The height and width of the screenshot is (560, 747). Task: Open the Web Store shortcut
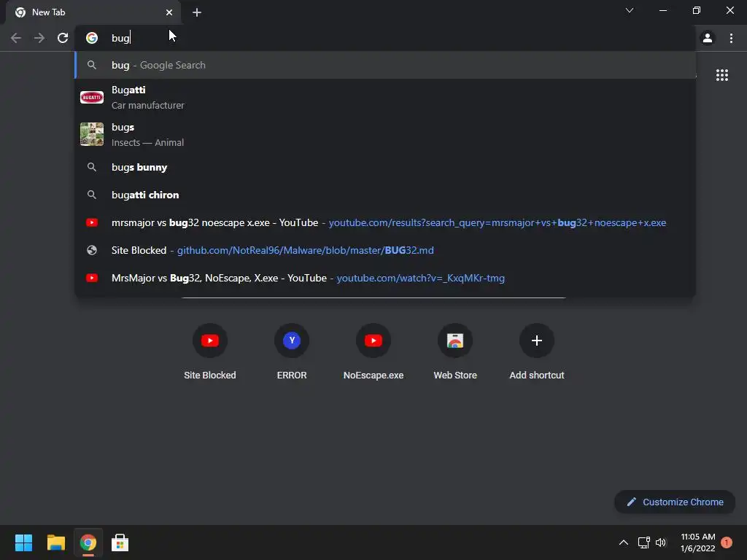(455, 351)
